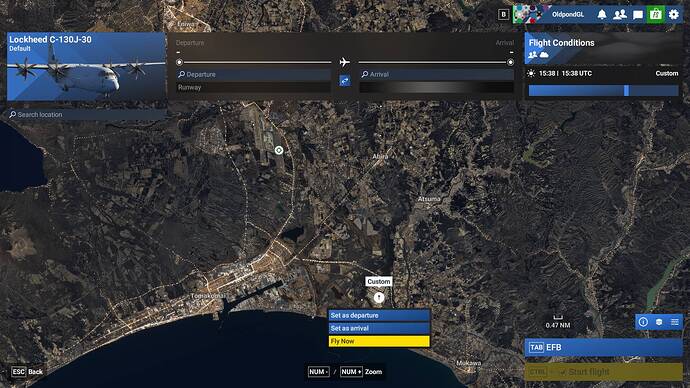Click the B key indicator box
Image resolution: width=690 pixels, height=388 pixels.
[503, 15]
